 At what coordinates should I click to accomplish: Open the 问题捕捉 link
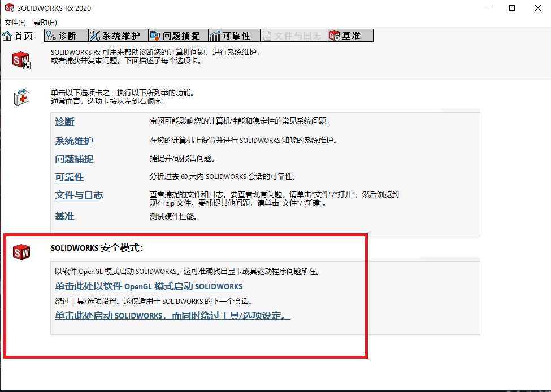74,159
